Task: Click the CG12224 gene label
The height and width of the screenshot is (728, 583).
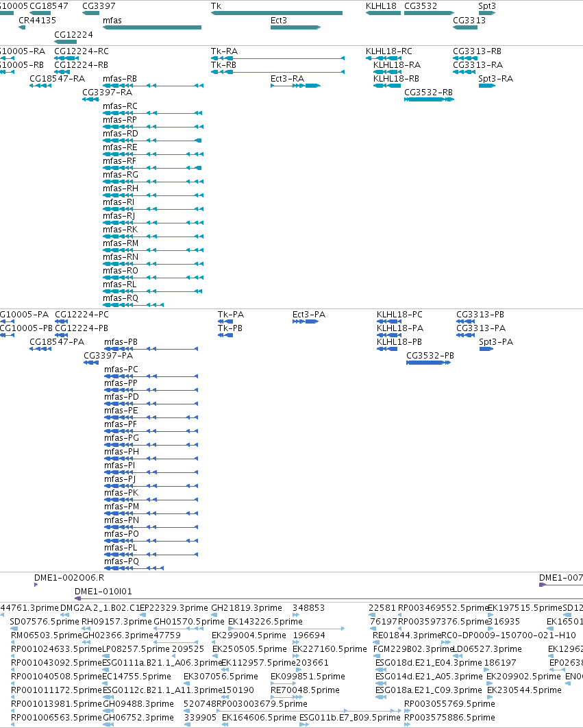Action: pyautogui.click(x=73, y=35)
